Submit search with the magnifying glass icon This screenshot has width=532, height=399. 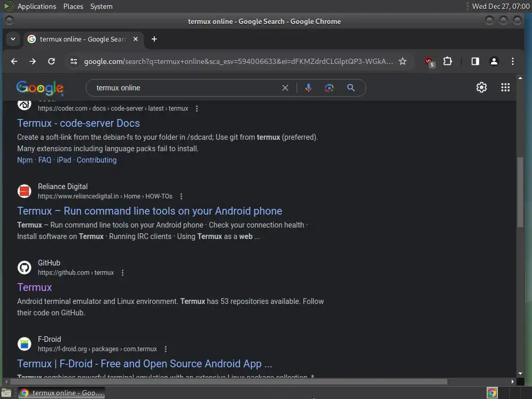click(351, 88)
